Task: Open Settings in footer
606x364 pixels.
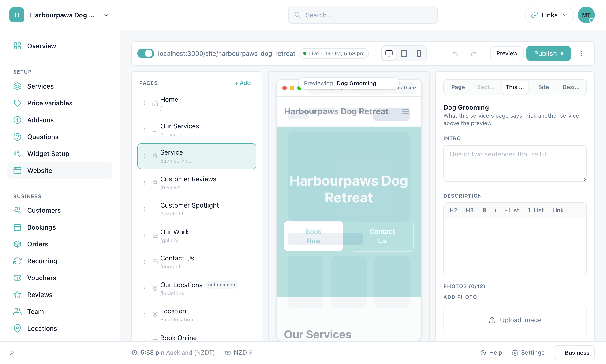Action: tap(528, 353)
